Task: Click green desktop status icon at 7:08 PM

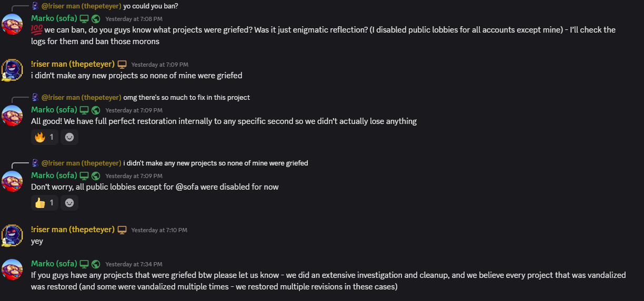Action: [84, 19]
